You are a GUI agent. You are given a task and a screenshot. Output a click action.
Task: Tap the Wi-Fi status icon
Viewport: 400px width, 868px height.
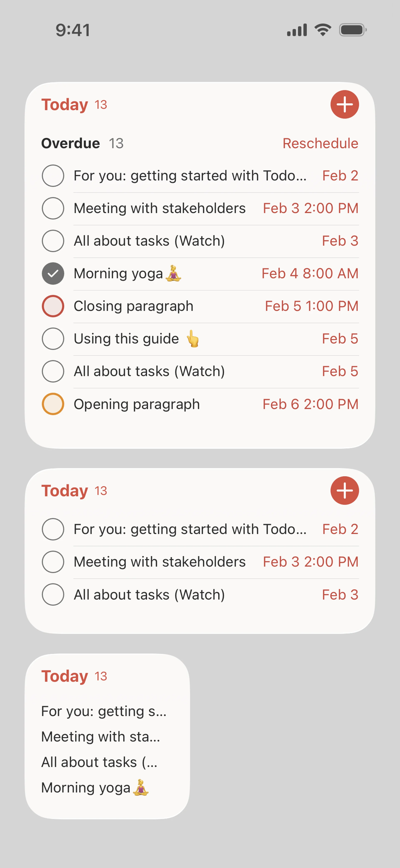322,30
